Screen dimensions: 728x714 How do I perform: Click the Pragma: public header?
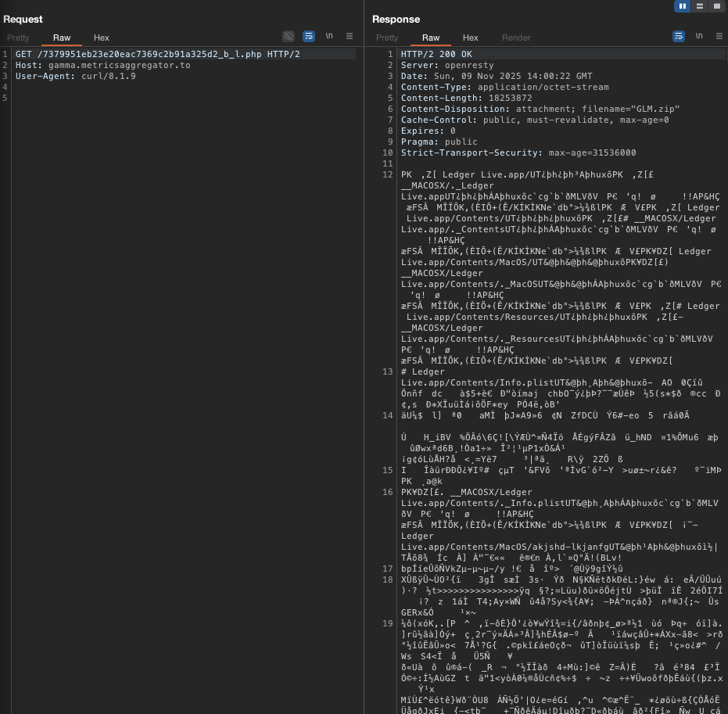(x=439, y=142)
